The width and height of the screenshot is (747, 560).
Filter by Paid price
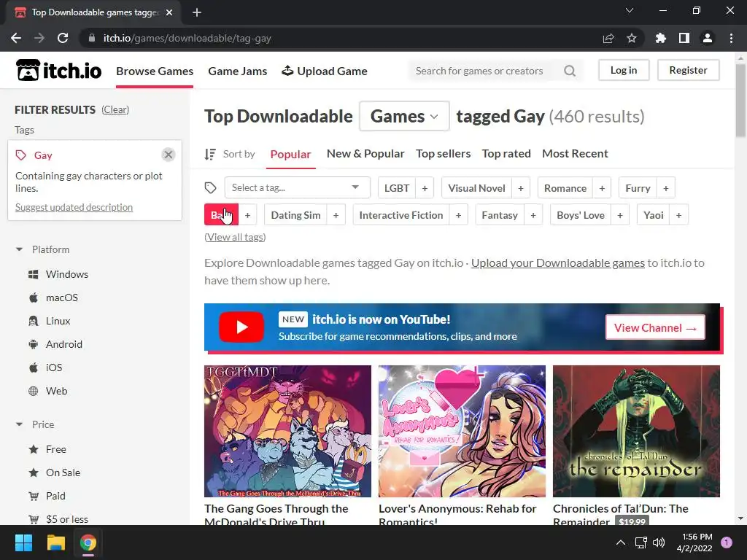[47, 496]
